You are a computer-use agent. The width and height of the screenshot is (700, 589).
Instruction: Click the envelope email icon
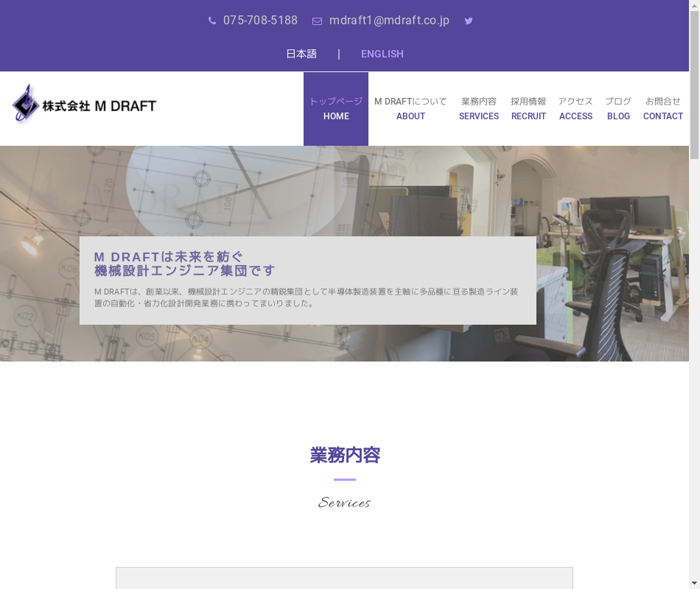pyautogui.click(x=317, y=21)
